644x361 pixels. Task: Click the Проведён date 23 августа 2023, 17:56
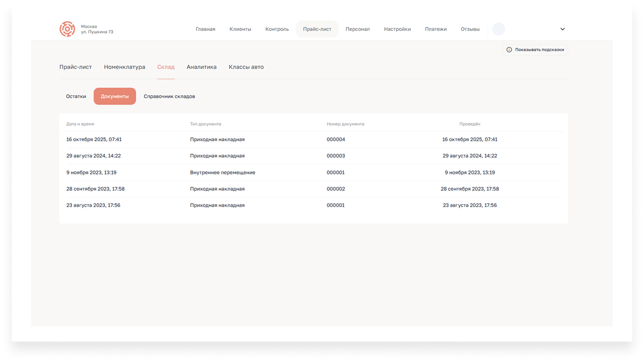[470, 206]
